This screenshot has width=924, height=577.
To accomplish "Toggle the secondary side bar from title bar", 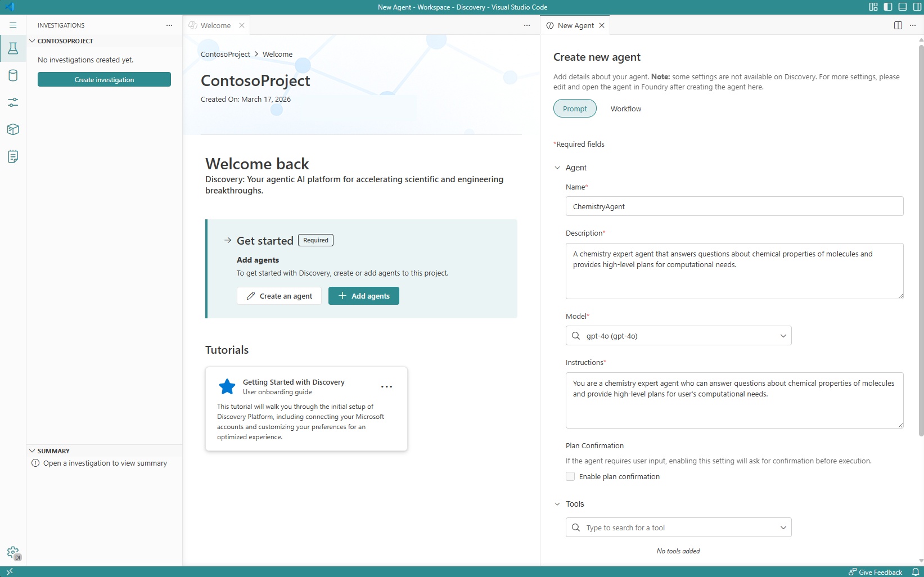I will 917,7.
